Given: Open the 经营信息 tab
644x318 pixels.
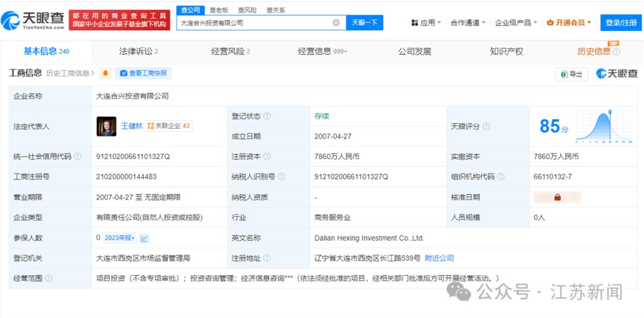Looking at the screenshot, I should coord(315,51).
